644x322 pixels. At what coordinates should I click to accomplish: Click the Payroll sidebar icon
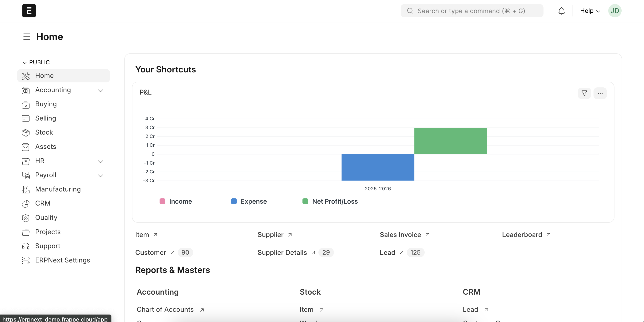click(x=26, y=175)
